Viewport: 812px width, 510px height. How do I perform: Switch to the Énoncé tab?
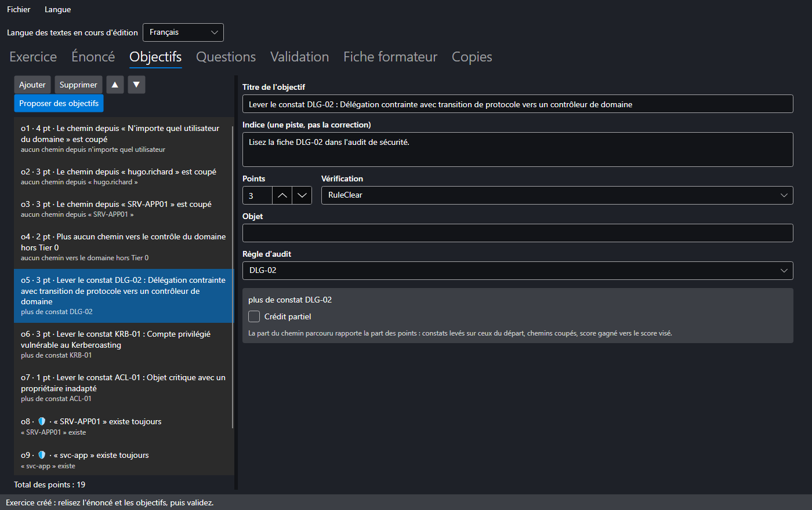[x=93, y=57]
